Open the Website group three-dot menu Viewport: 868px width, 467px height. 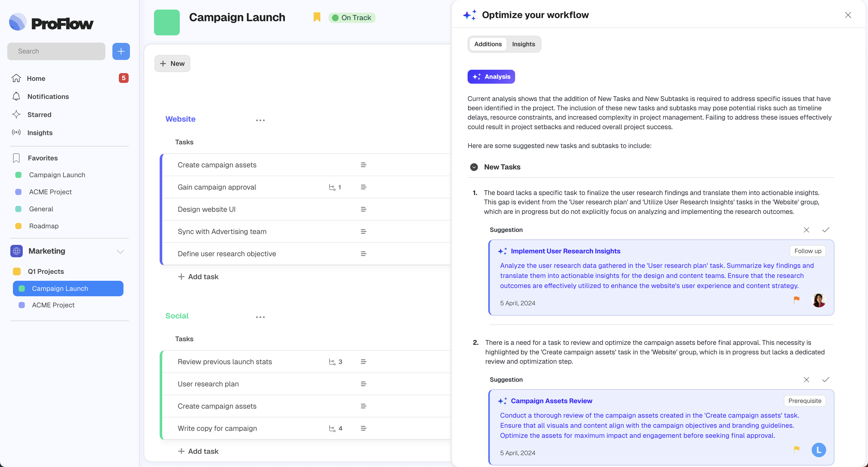(260, 120)
